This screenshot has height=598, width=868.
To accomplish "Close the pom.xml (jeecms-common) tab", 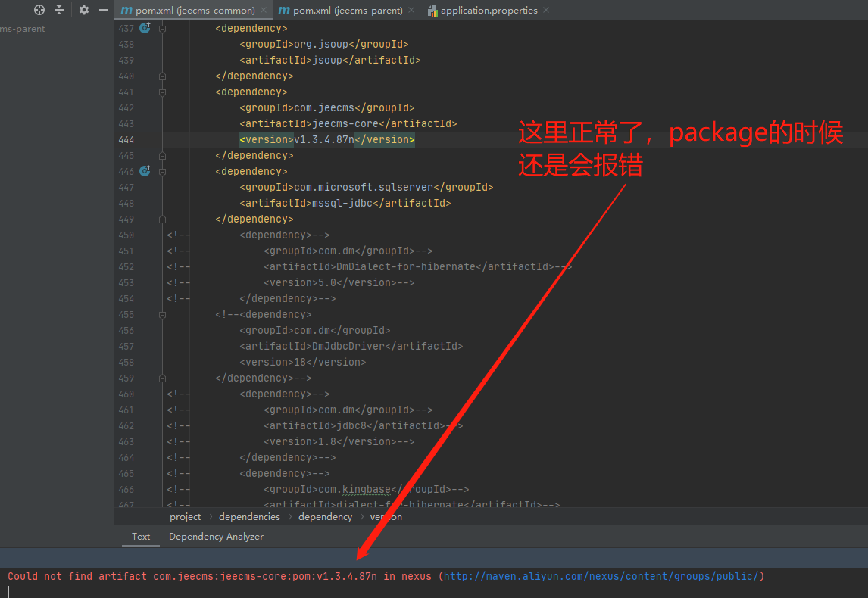I will coord(264,10).
